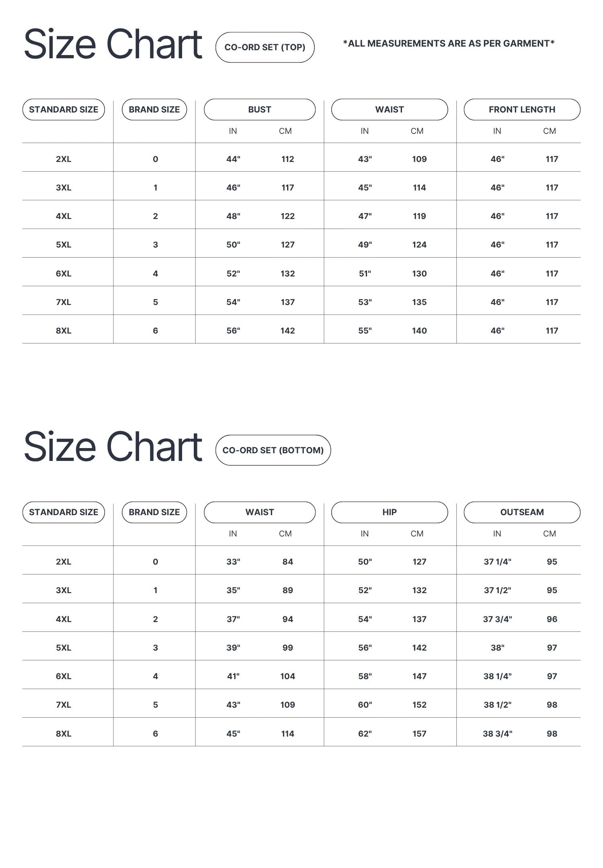
Task: Click STANDARD SIZE header in top chart
Action: (64, 110)
